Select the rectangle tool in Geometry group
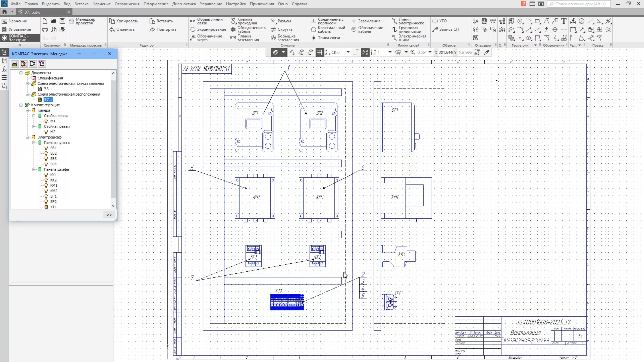644x362 pixels. tap(538, 21)
